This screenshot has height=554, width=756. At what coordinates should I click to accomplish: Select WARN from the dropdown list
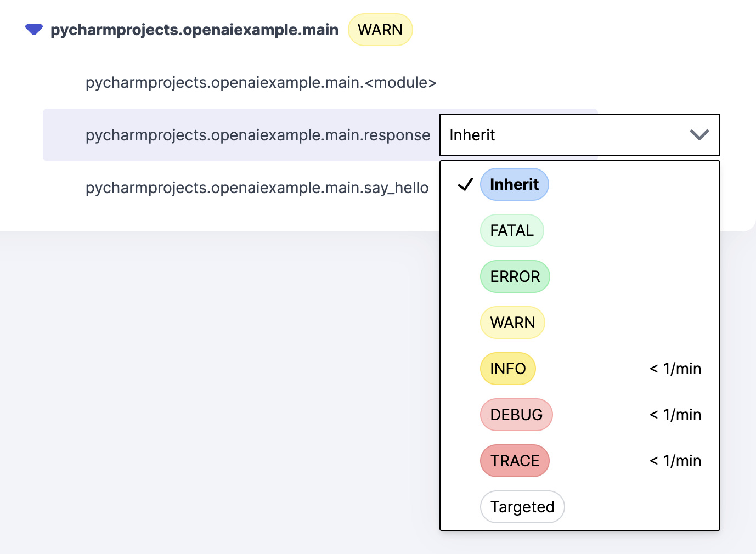(512, 323)
